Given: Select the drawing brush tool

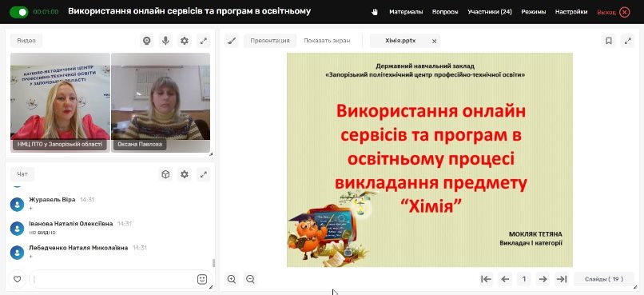Looking at the screenshot, I should 232,41.
